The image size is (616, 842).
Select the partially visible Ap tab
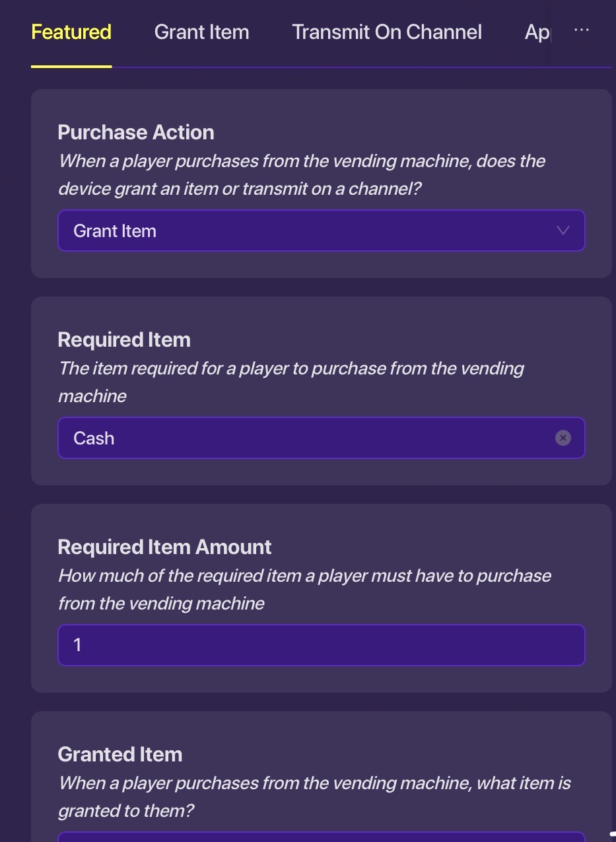click(x=537, y=32)
